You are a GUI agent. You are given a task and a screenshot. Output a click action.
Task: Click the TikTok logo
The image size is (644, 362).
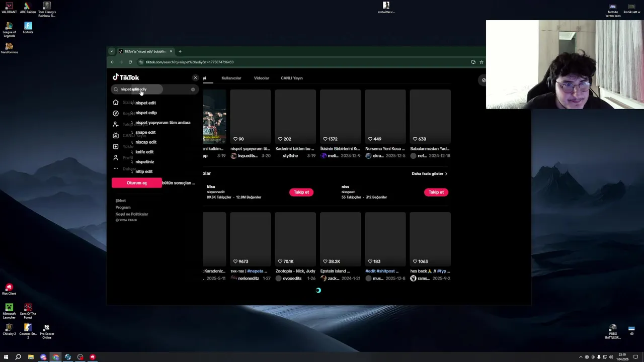coord(126,77)
